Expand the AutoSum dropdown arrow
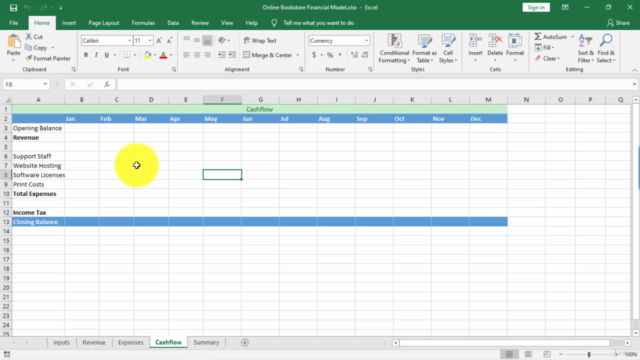640x360 pixels. tap(572, 37)
